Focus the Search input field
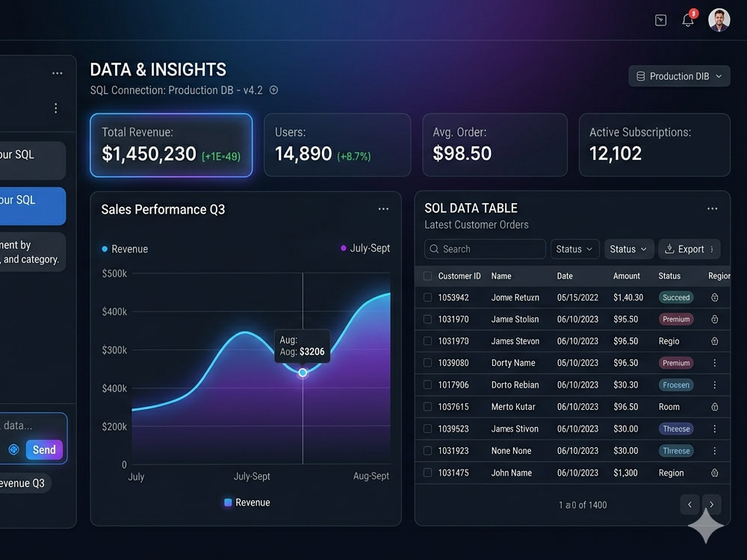The width and height of the screenshot is (747, 560). [485, 249]
